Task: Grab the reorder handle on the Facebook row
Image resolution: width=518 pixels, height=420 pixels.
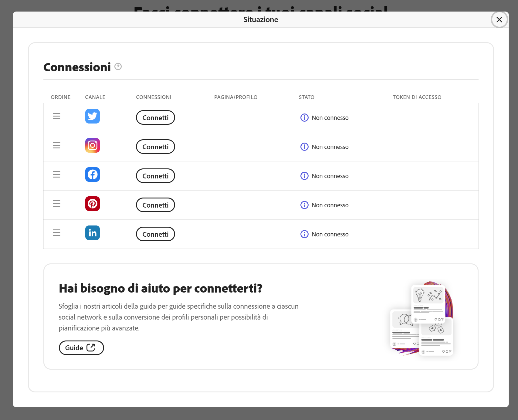Action: [56, 174]
